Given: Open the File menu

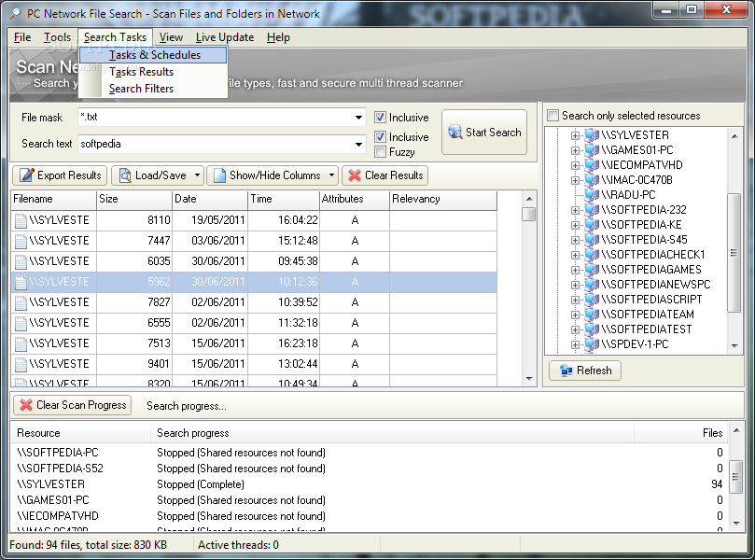Looking at the screenshot, I should pyautogui.click(x=22, y=37).
